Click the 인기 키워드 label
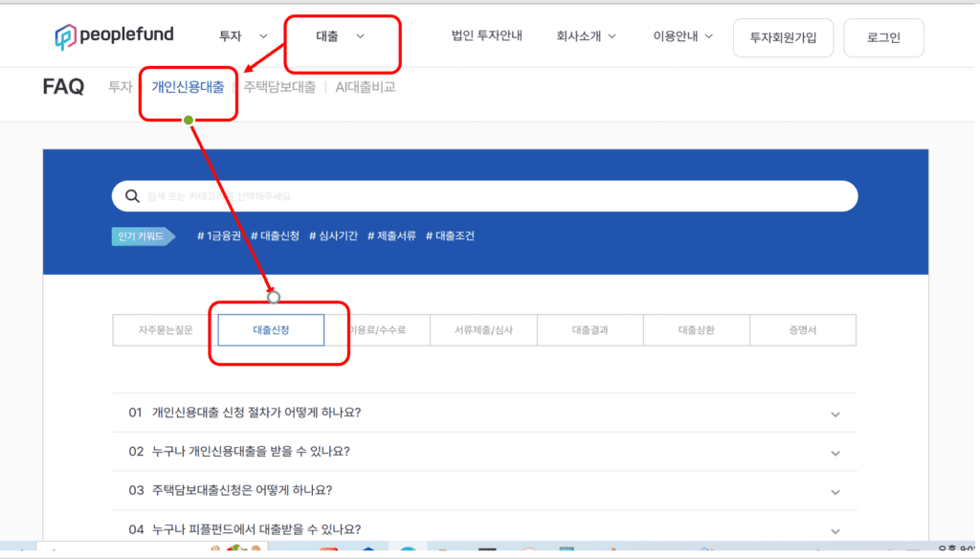 (144, 235)
